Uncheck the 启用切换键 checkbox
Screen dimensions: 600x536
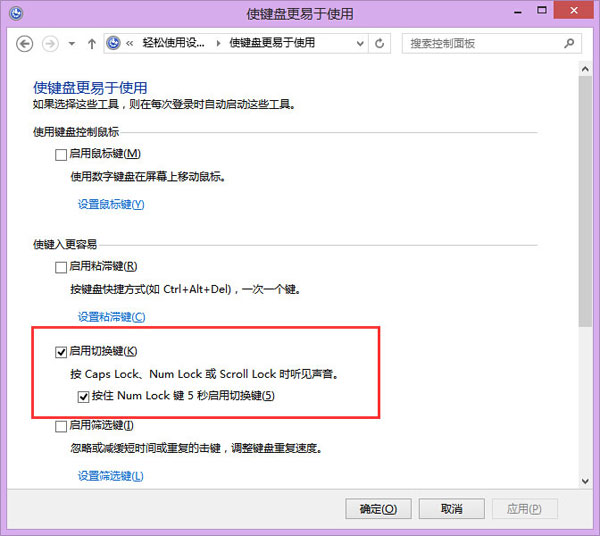[62, 351]
